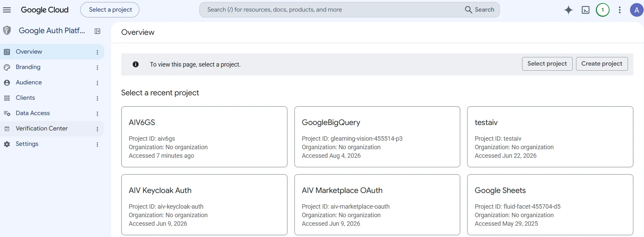Click the Verification Center checkbox icon

(x=7, y=129)
